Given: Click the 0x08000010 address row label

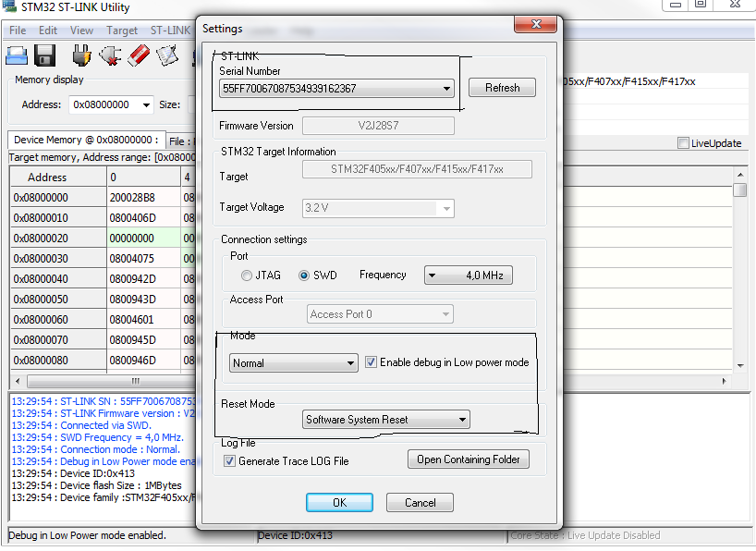Looking at the screenshot, I should click(x=58, y=217).
